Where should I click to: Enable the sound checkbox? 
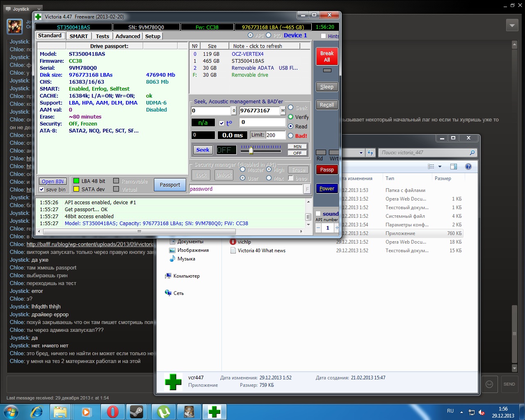coord(318,214)
